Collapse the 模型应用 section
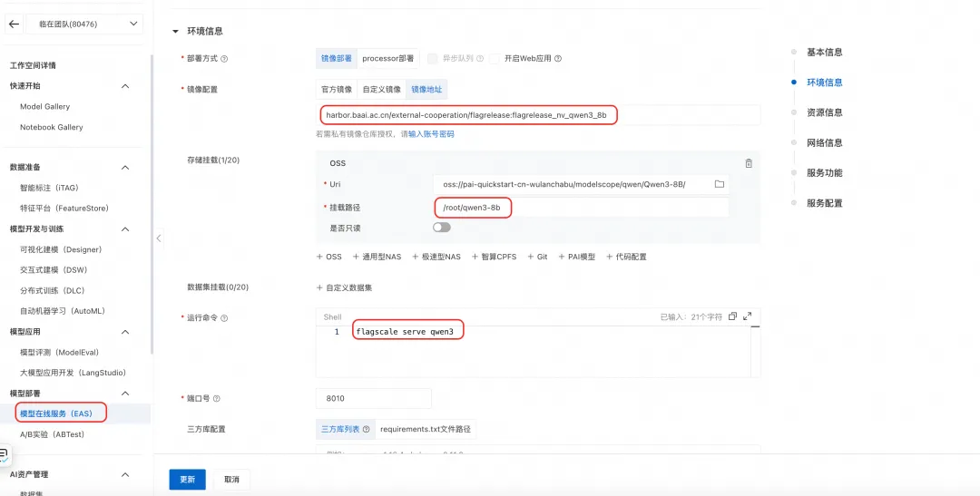This screenshot has width=980, height=496. [x=125, y=332]
